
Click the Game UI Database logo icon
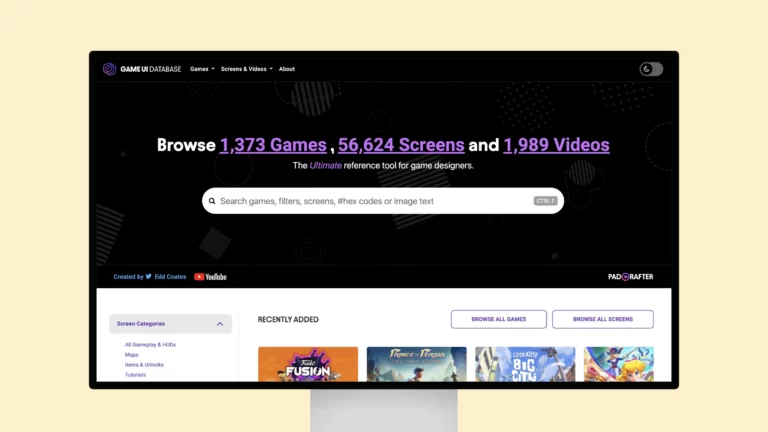pyautogui.click(x=110, y=69)
